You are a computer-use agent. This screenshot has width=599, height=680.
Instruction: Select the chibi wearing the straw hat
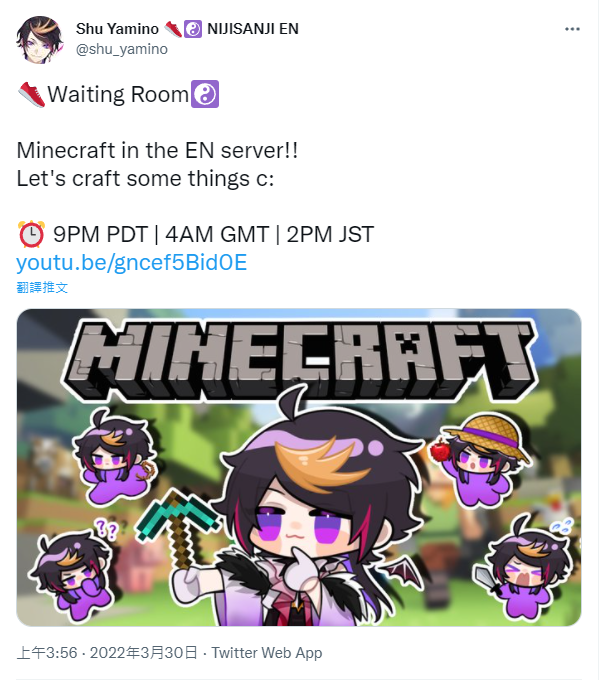(481, 460)
